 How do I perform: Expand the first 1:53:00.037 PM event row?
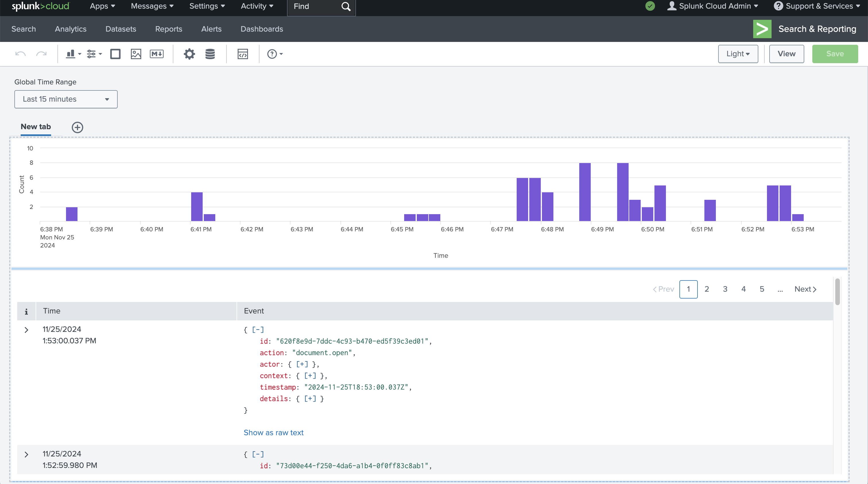[x=26, y=330]
